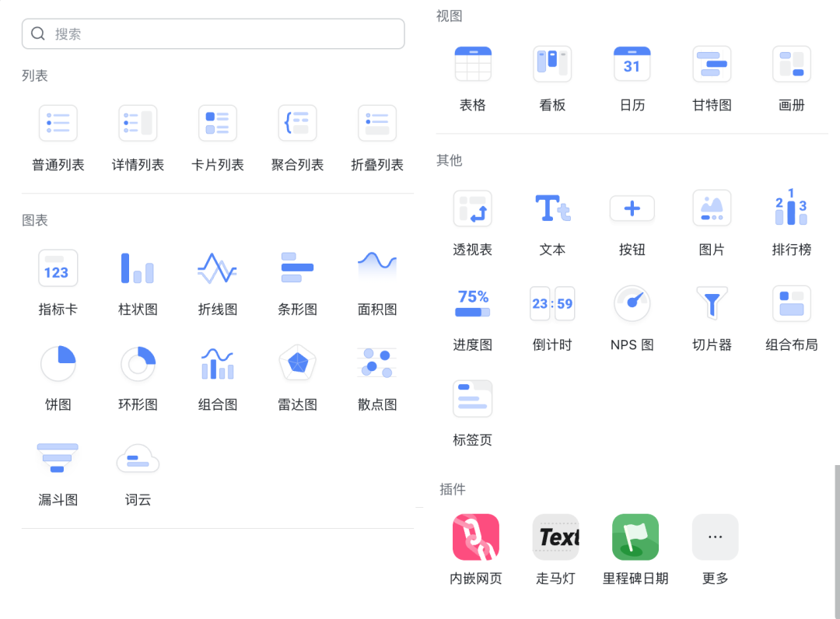The image size is (840, 619).
Task: Add an NPS 图 component
Action: [632, 303]
